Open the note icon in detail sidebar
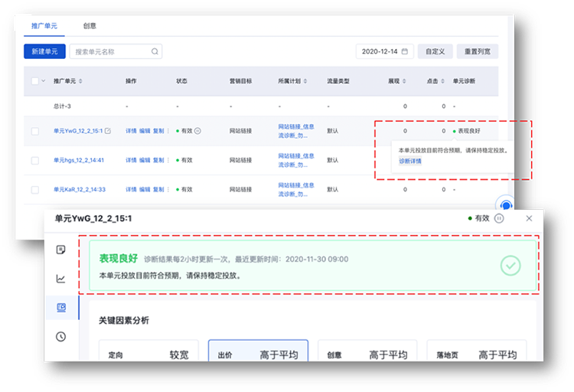The width and height of the screenshot is (574, 392). [x=61, y=250]
